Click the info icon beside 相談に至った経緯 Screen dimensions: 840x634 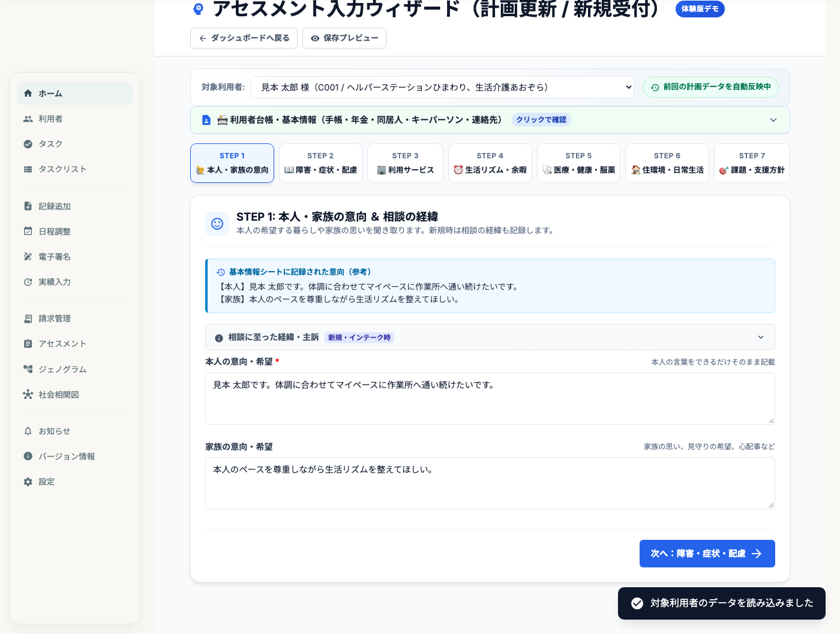coord(219,338)
